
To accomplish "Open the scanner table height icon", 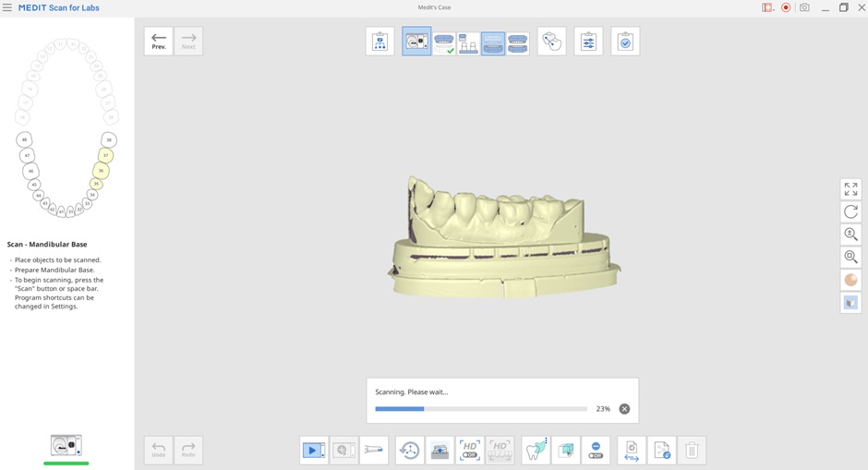I will point(440,451).
